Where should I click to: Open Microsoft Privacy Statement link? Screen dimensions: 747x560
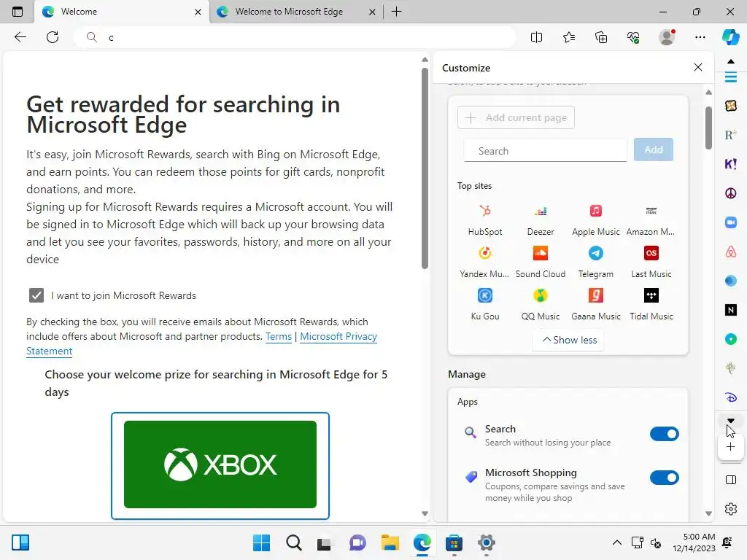coord(201,344)
